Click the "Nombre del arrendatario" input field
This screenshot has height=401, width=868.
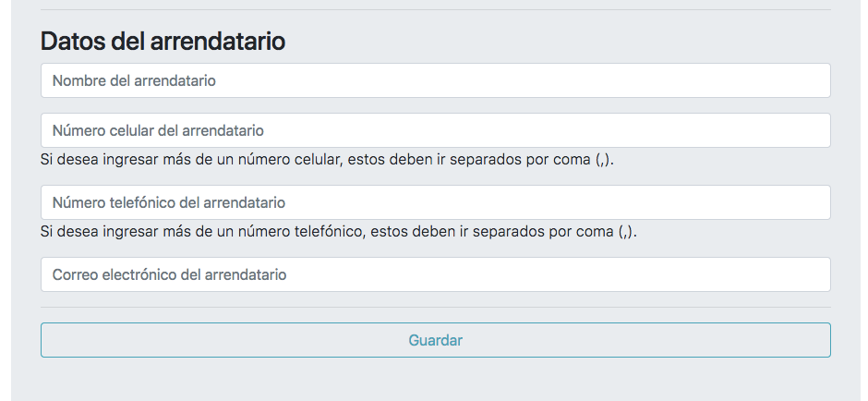click(x=435, y=80)
